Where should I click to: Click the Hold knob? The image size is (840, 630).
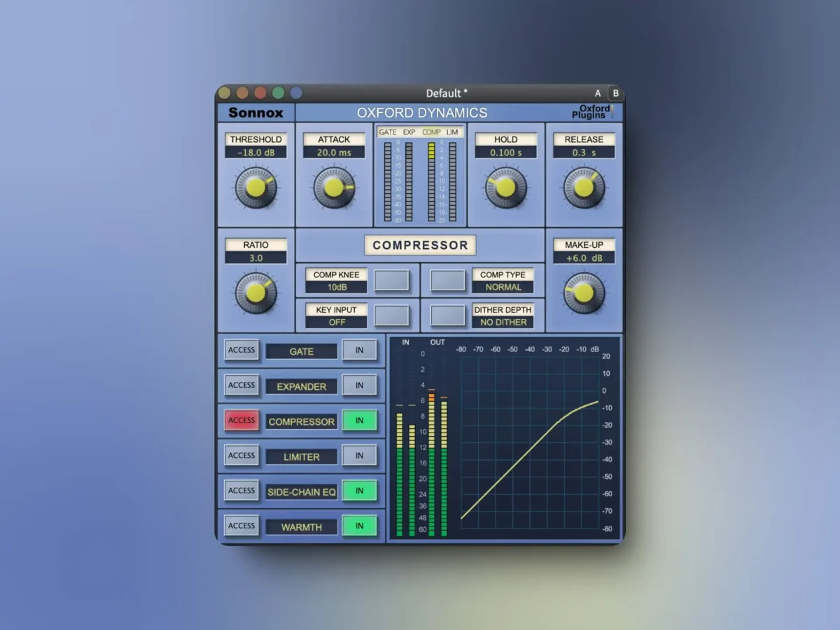(506, 188)
